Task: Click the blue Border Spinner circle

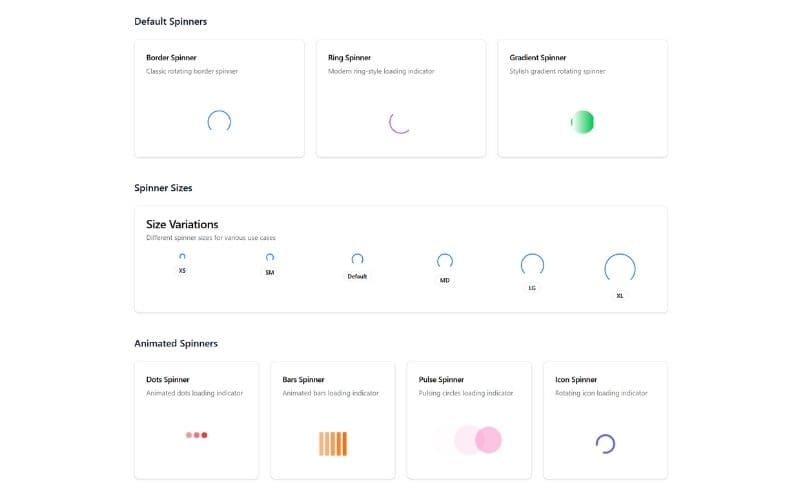Action: click(219, 122)
